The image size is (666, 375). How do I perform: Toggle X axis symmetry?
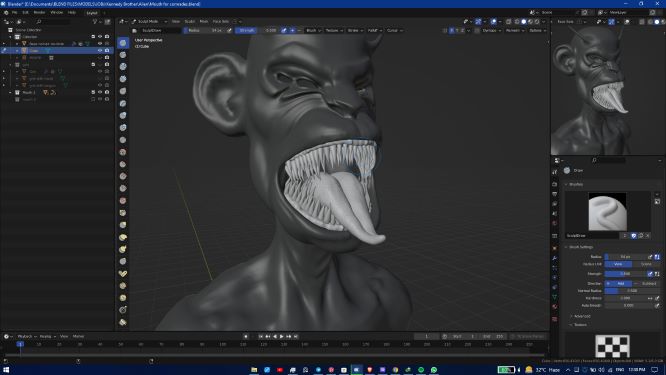(451, 31)
